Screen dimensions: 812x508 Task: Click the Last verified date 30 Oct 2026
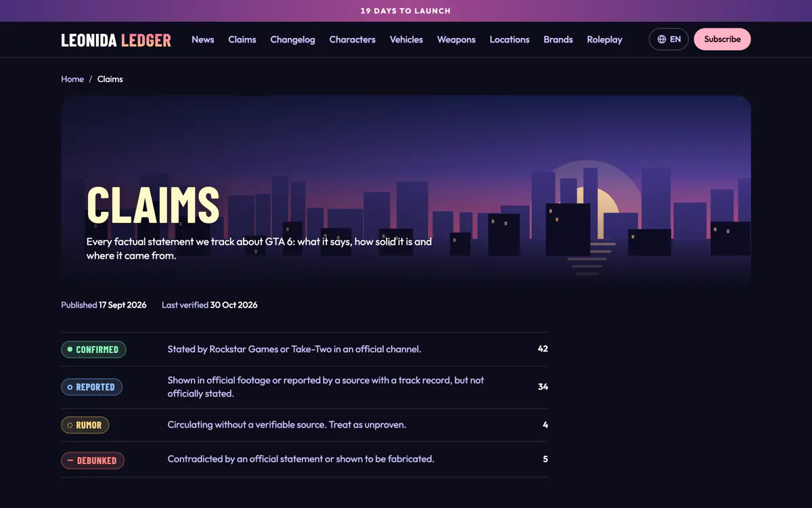coord(233,305)
